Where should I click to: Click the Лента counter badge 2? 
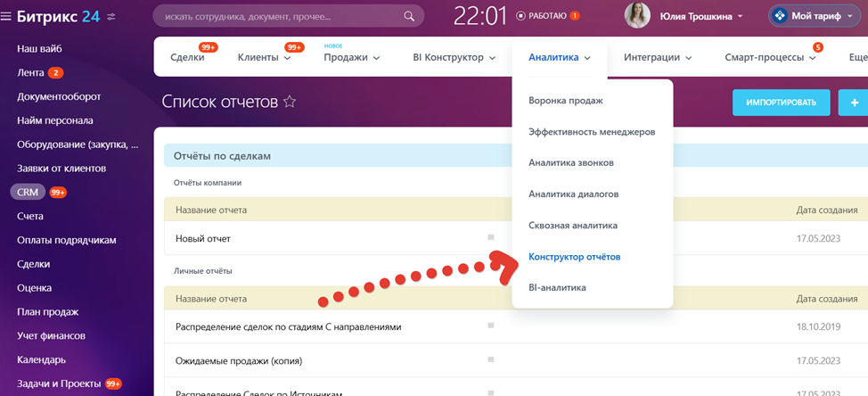tap(56, 73)
